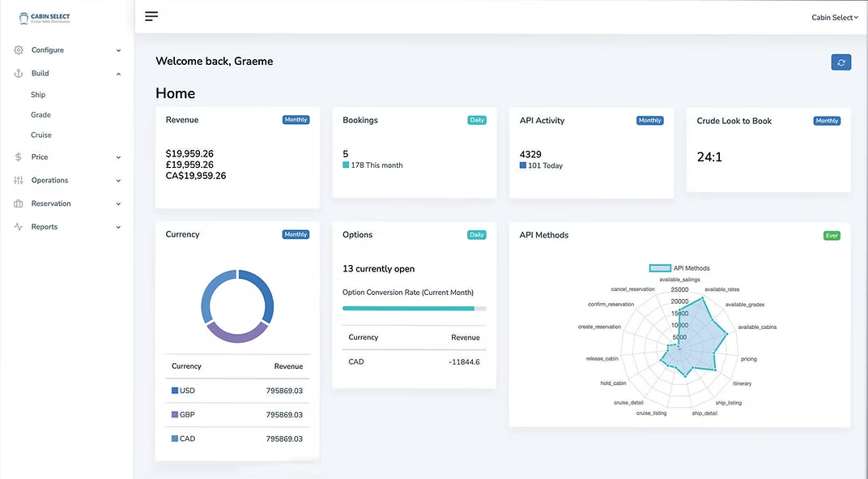Click the Configure gear icon
The height and width of the screenshot is (479, 868).
tap(18, 49)
